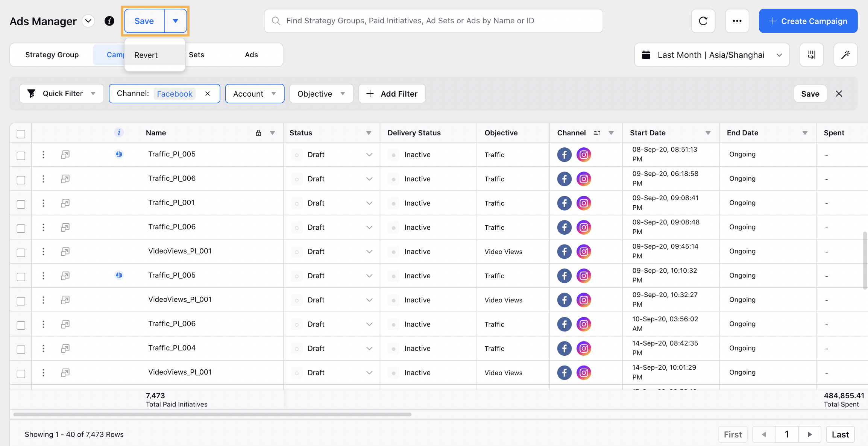
Task: Click the Add Filter button
Action: [x=392, y=94]
